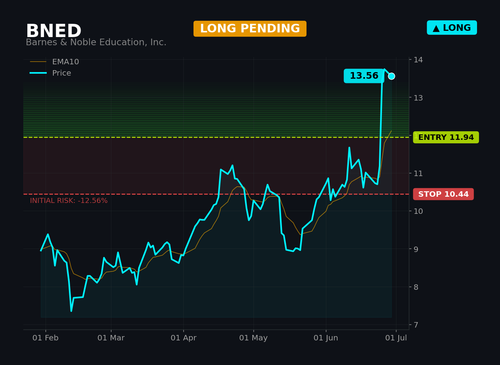Click the 01 Jul axis label
Image resolution: width=500 pixels, height=365 pixels.
[x=396, y=338]
